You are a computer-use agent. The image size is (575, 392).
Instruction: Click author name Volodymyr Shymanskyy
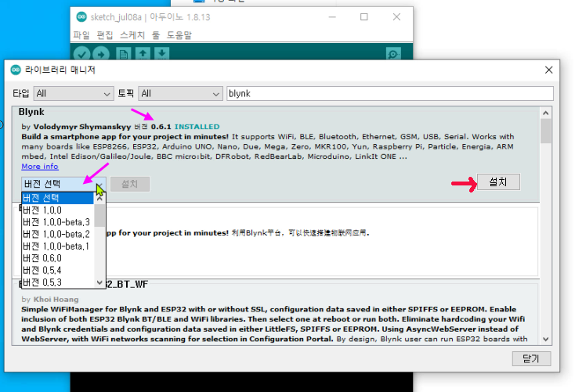pos(81,127)
